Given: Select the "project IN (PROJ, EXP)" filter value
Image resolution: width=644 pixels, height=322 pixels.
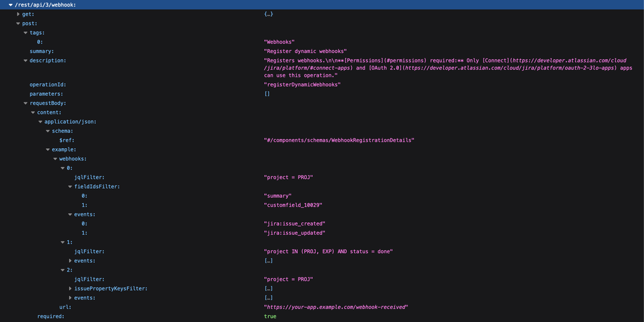Looking at the screenshot, I should [328, 251].
